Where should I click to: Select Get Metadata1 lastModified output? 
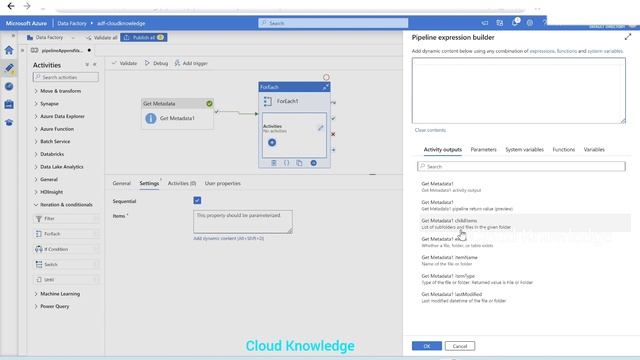[525, 297]
